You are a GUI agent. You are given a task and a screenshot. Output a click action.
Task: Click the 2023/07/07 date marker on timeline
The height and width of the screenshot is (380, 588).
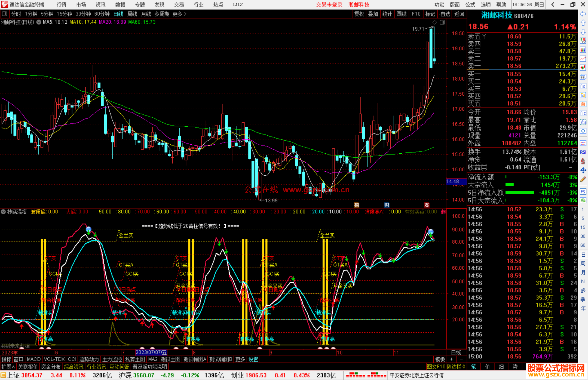[151, 352]
